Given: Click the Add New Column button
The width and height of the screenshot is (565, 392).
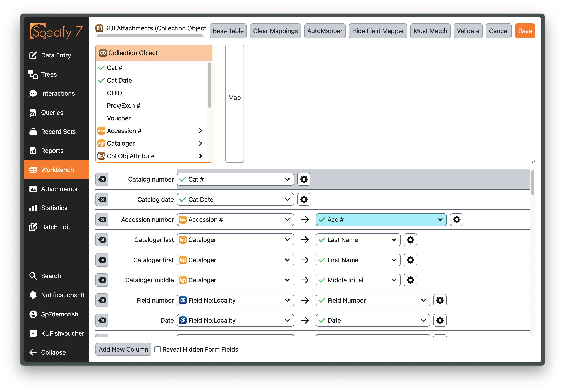Looking at the screenshot, I should coord(123,349).
